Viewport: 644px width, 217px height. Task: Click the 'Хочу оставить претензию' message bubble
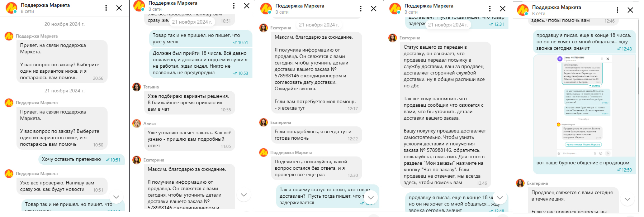point(81,159)
